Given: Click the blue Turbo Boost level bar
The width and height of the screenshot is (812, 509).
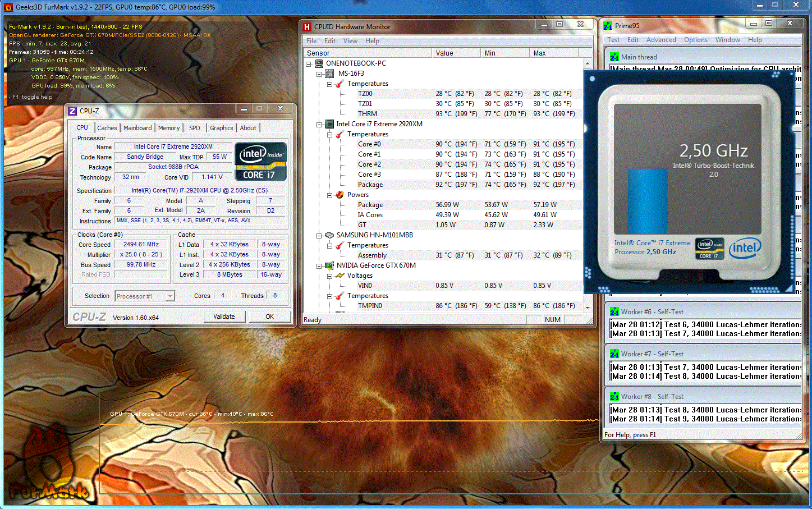Looking at the screenshot, I should pos(648,202).
